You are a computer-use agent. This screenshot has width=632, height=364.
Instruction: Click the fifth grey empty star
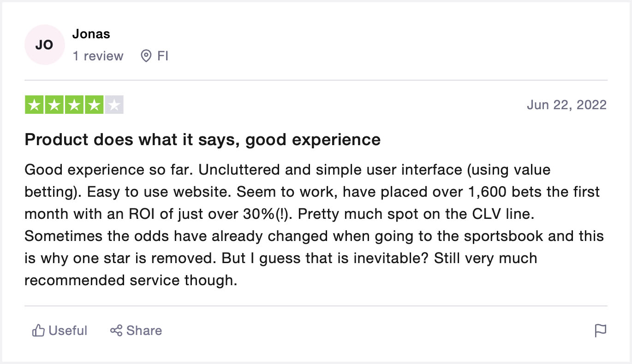coord(114,105)
